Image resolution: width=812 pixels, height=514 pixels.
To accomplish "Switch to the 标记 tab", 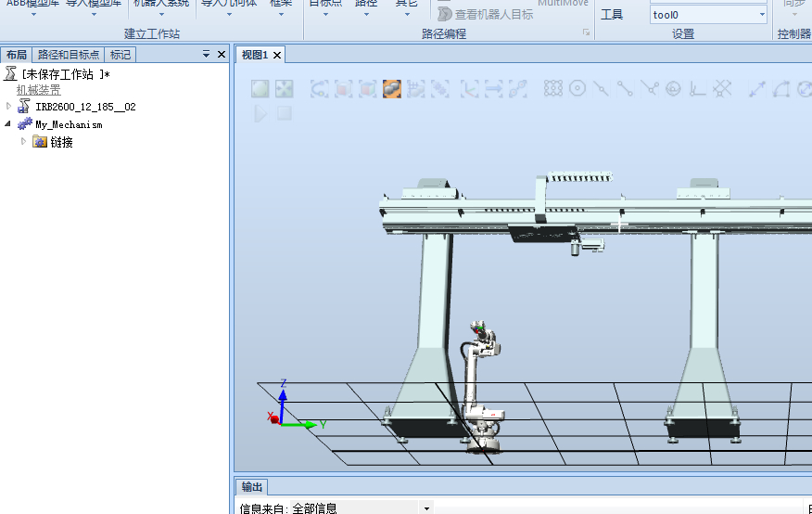I will (x=121, y=55).
